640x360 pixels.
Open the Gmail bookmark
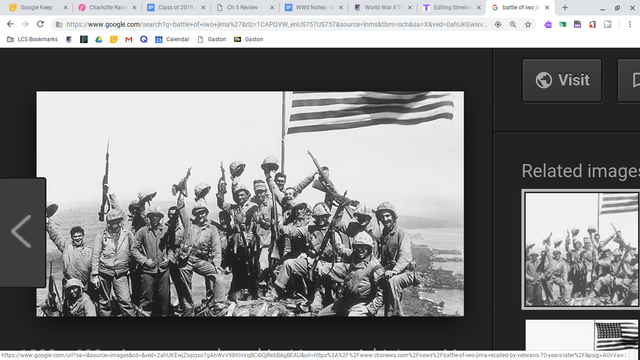(129, 39)
